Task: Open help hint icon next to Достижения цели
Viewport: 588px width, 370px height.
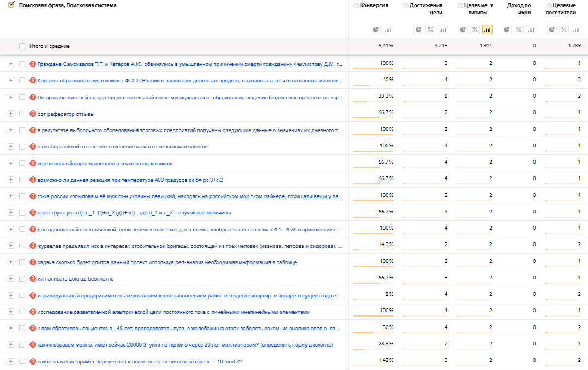Action: tap(406, 5)
